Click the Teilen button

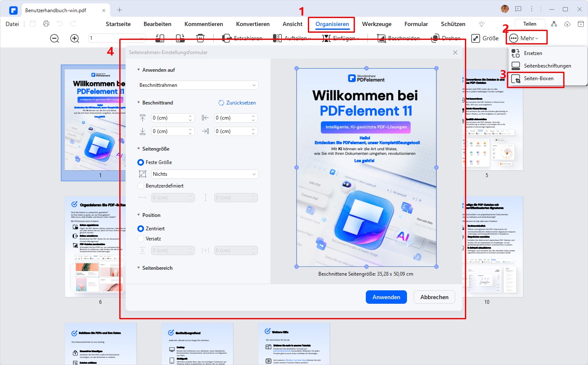(530, 24)
